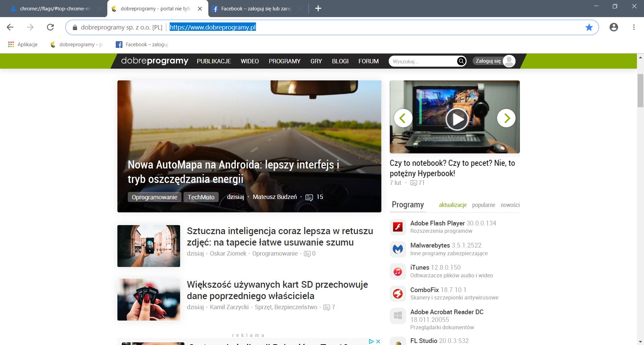Switch to the chrome://flags tab

(x=55, y=9)
